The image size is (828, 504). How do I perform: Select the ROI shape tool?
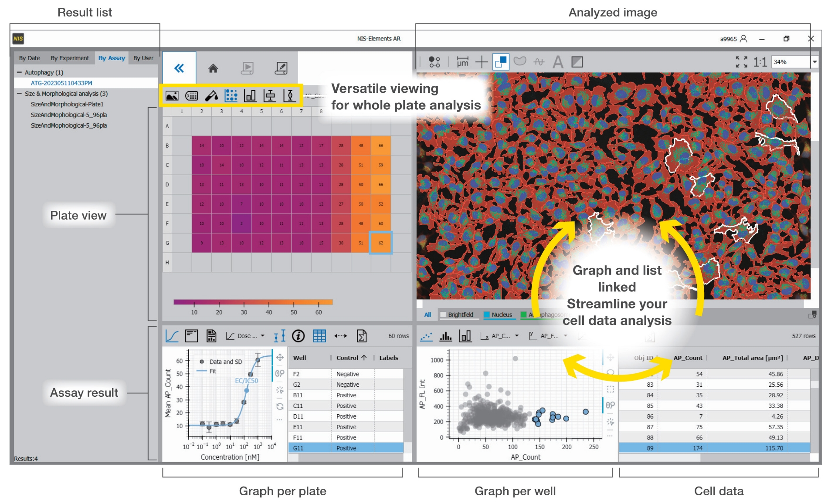pyautogui.click(x=520, y=61)
